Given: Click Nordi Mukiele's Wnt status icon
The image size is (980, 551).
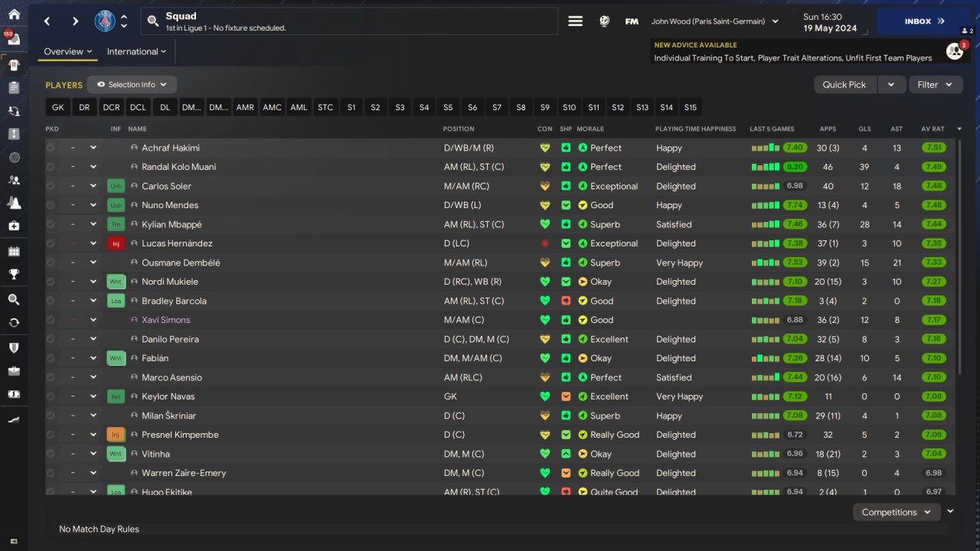Looking at the screenshot, I should point(116,282).
